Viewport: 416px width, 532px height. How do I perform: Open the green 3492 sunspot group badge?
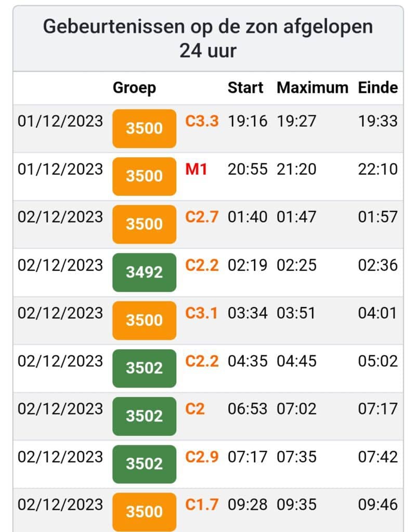[x=144, y=272]
